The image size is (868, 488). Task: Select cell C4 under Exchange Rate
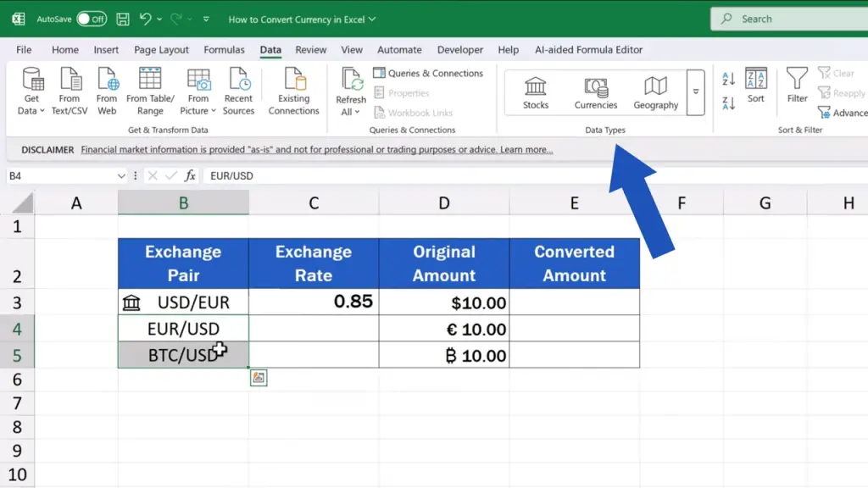click(x=314, y=329)
